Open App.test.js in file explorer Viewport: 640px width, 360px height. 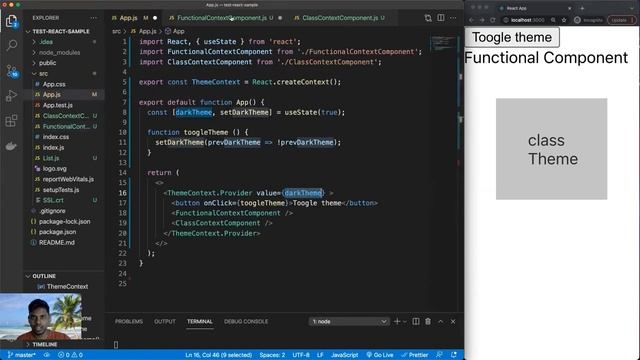58,105
